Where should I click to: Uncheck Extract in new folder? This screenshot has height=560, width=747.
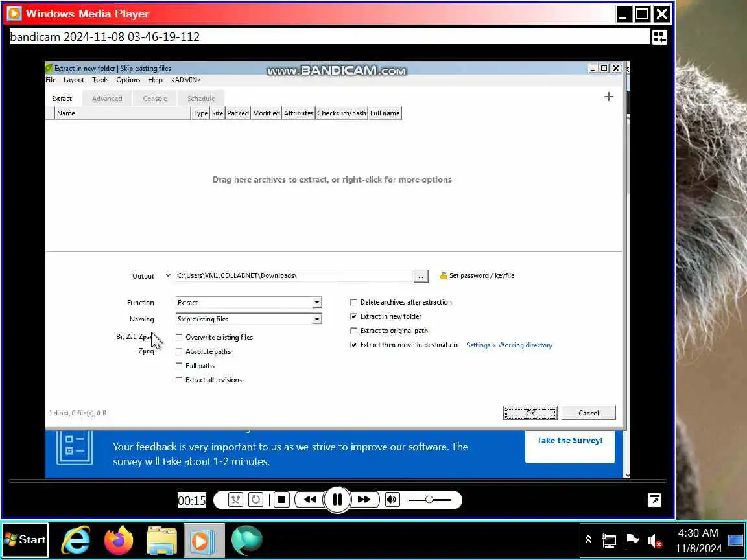(353, 316)
